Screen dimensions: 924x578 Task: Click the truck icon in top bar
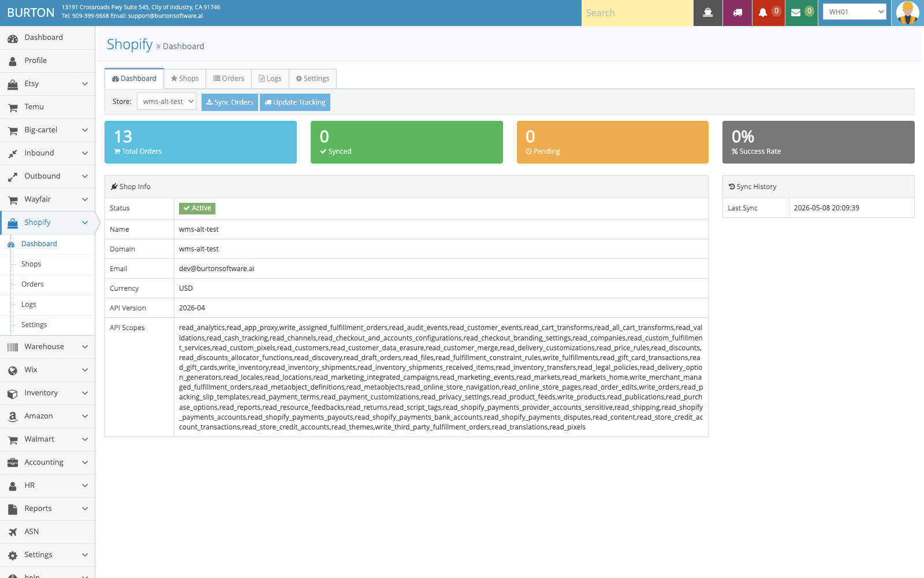tap(737, 13)
